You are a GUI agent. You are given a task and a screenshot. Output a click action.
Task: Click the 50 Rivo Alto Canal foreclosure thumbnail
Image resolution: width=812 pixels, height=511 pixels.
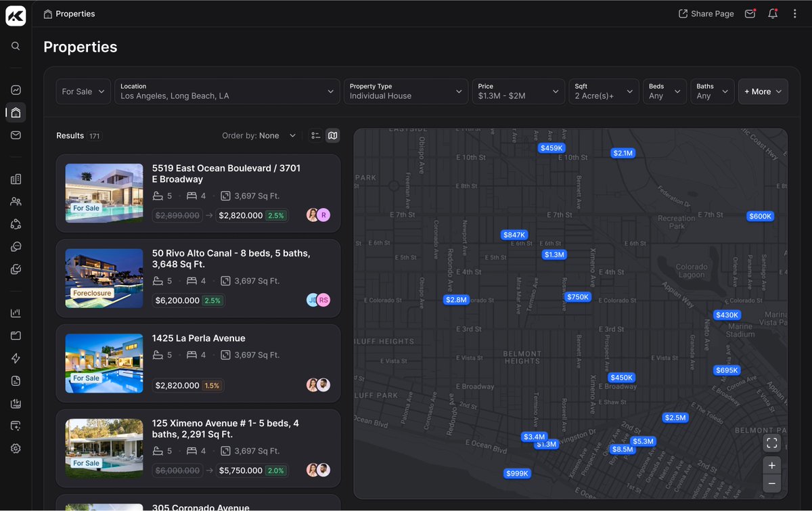click(104, 278)
